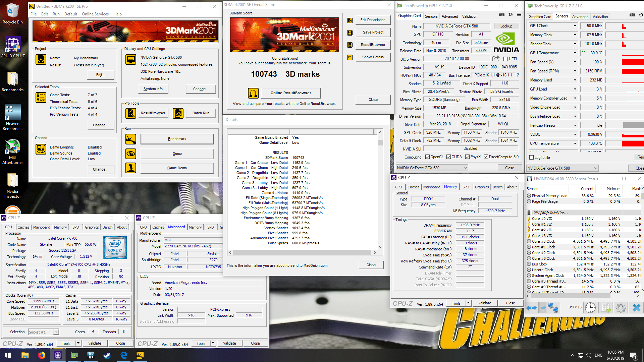644x362 pixels.
Task: Open GPU selector in GPU-Z Sensors window
Action: [562, 168]
